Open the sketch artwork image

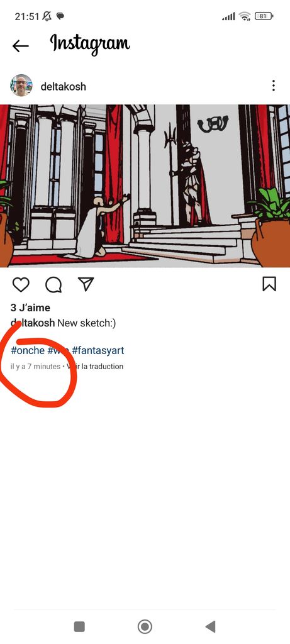(145, 186)
